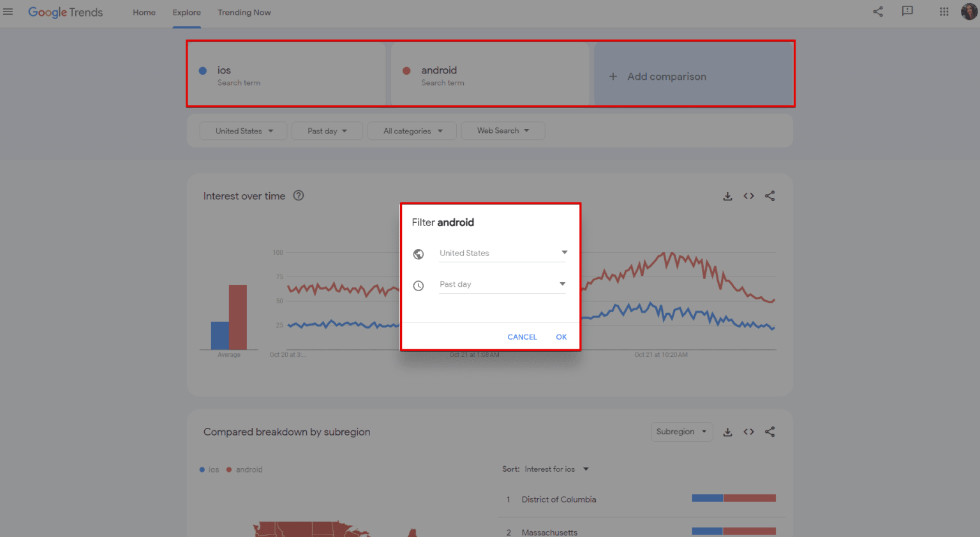Image resolution: width=980 pixels, height=537 pixels.
Task: Open the Google apps grid
Action: pos(944,11)
